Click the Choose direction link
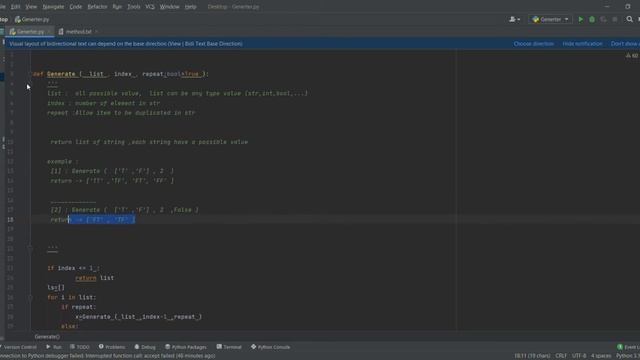The width and height of the screenshot is (640, 360). pyautogui.click(x=533, y=44)
